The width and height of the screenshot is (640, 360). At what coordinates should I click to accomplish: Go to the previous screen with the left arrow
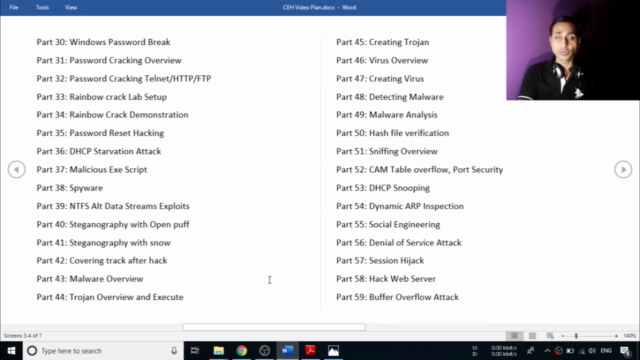[x=17, y=169]
